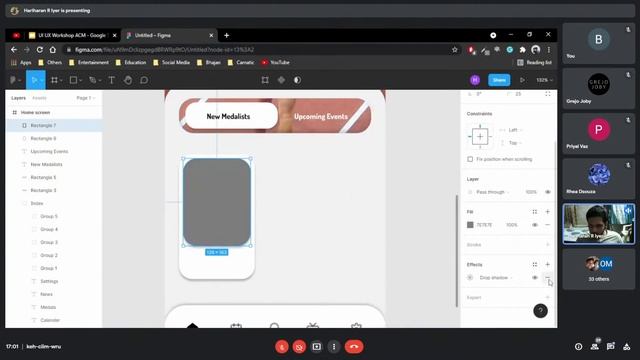Enable Fix position when scrolling checkbox
640x360 pixels.
coord(470,159)
